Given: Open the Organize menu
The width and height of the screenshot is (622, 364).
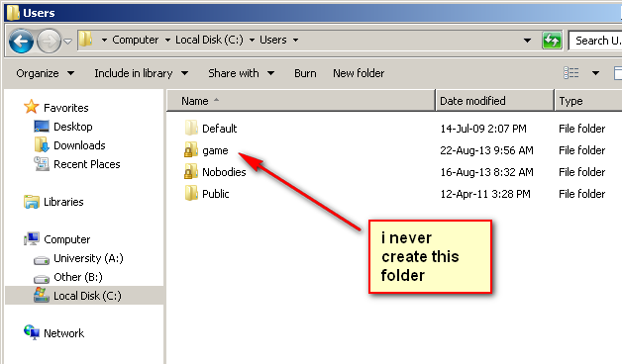Looking at the screenshot, I should tap(45, 73).
